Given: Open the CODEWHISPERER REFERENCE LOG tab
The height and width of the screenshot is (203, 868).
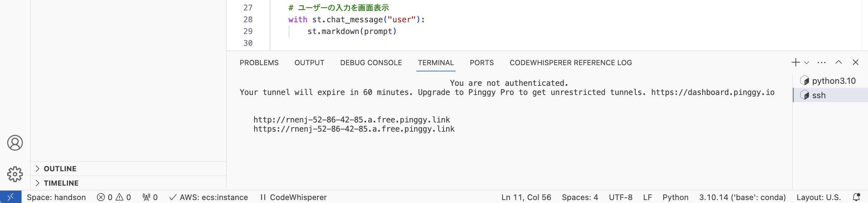Looking at the screenshot, I should [x=571, y=63].
